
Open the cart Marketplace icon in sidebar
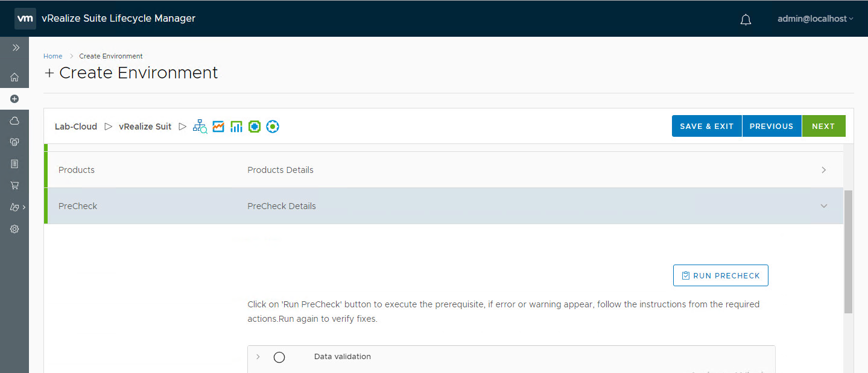pyautogui.click(x=14, y=186)
